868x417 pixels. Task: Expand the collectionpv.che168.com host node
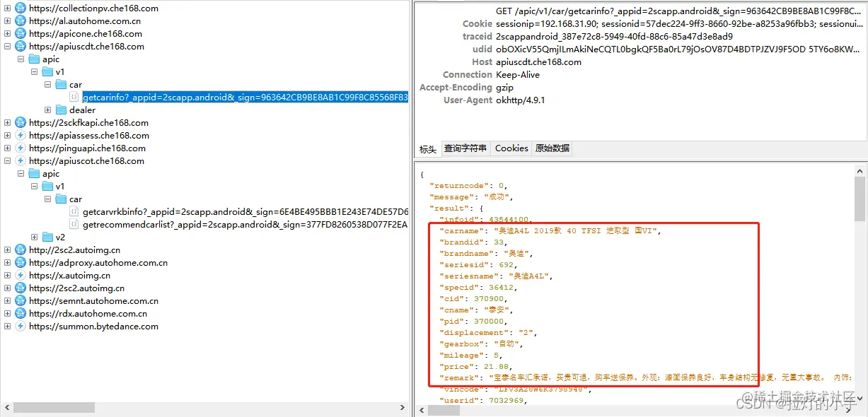[x=7, y=8]
